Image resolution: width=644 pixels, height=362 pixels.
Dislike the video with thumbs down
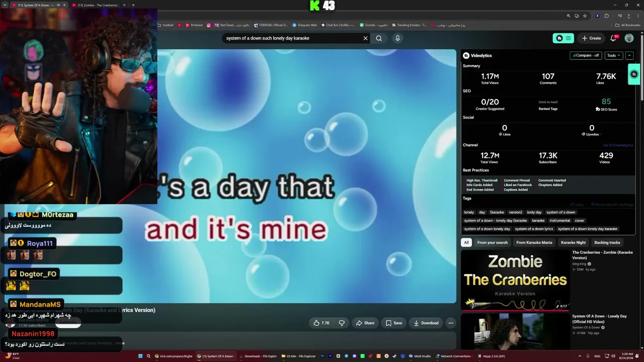[342, 323]
